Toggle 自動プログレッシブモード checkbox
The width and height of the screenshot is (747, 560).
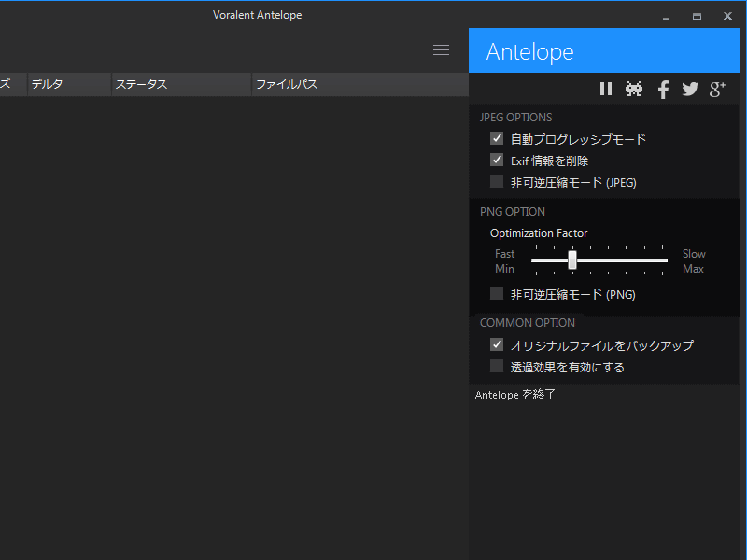pyautogui.click(x=497, y=138)
